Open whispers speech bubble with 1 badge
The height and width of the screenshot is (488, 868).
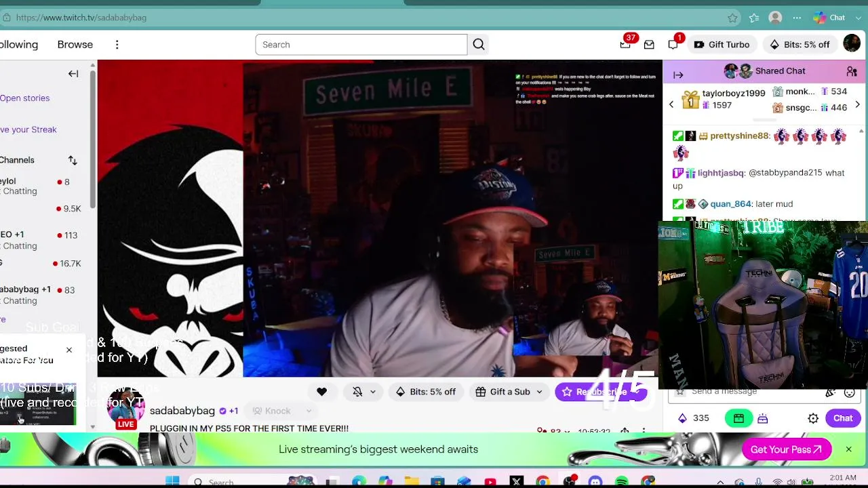coord(673,45)
